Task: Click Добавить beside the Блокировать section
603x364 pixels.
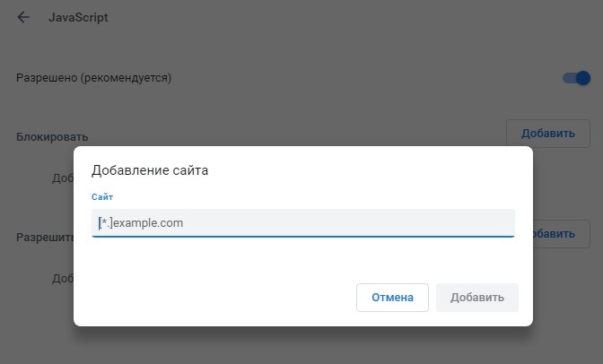Action: pyautogui.click(x=547, y=134)
